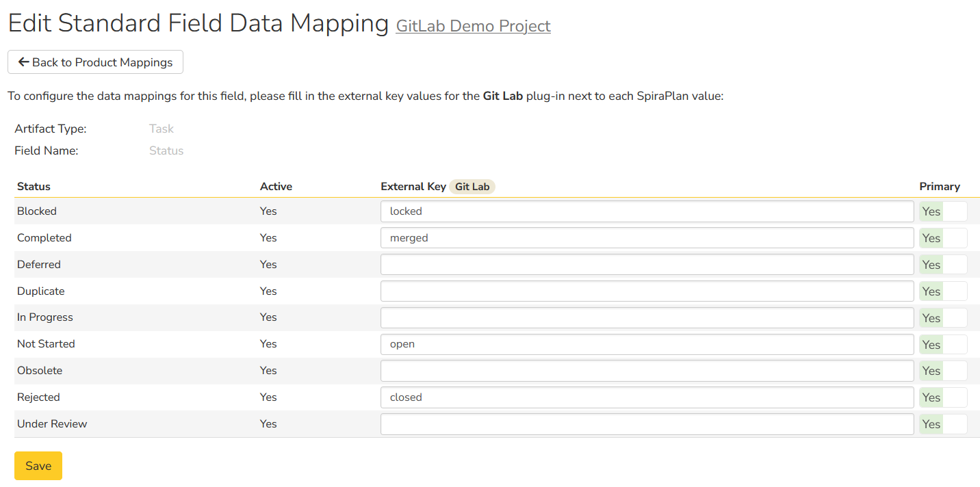Toggle the Primary switch for Obsolete
980x487 pixels.
pyautogui.click(x=943, y=371)
